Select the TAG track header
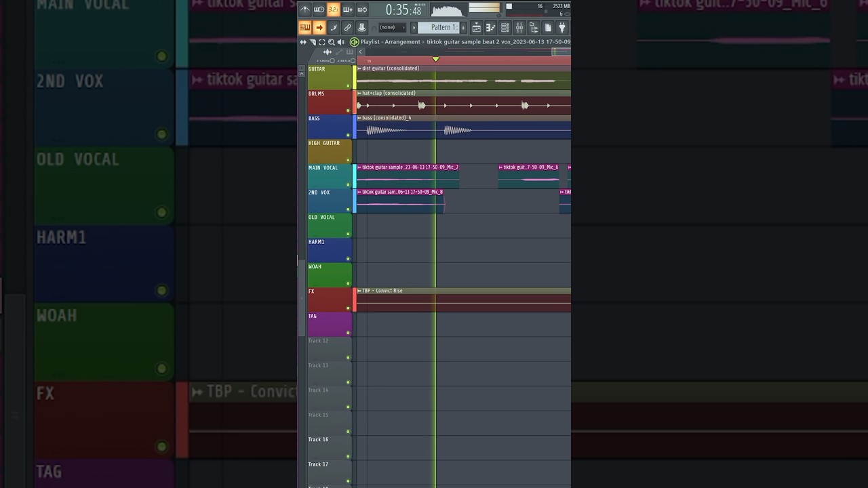The image size is (868, 488). pyautogui.click(x=330, y=325)
